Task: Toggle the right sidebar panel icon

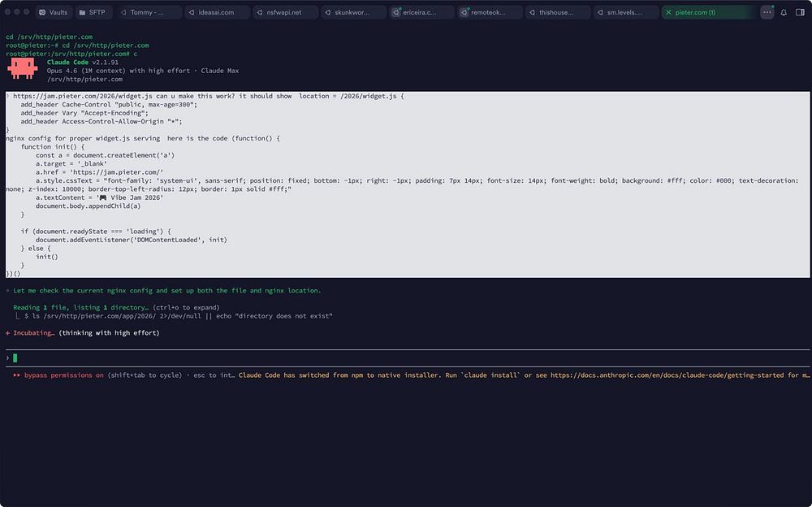Action: click(800, 12)
